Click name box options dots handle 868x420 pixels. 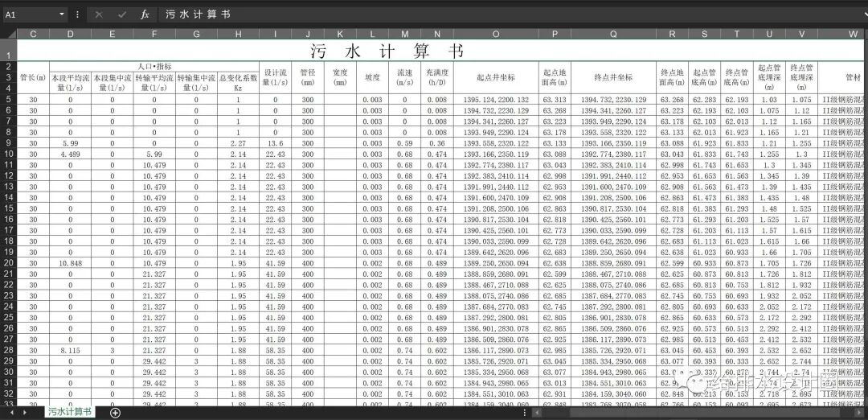(x=77, y=14)
